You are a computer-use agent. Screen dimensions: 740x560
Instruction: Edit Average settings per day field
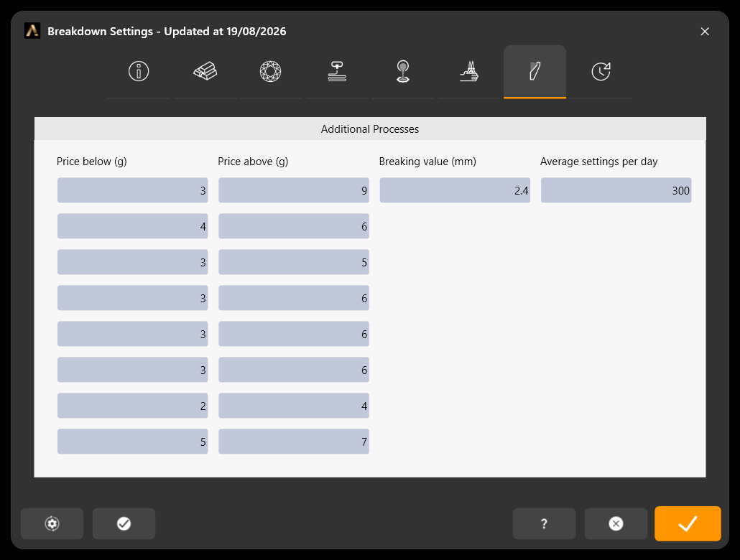point(616,190)
